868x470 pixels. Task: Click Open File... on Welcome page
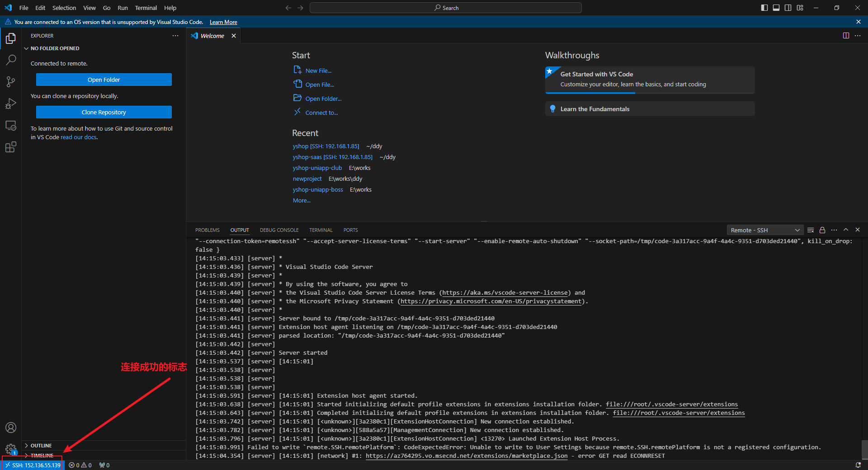tap(320, 85)
